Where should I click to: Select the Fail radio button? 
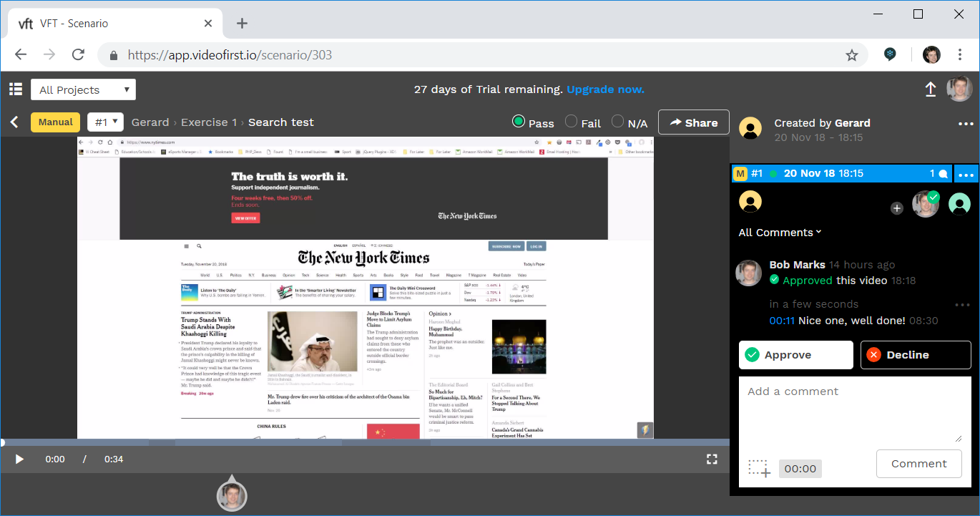[572, 122]
